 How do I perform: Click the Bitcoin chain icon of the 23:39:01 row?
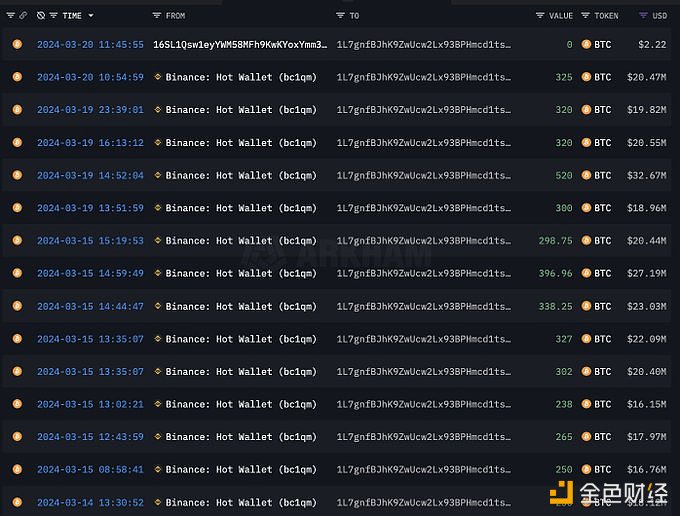[x=17, y=110]
